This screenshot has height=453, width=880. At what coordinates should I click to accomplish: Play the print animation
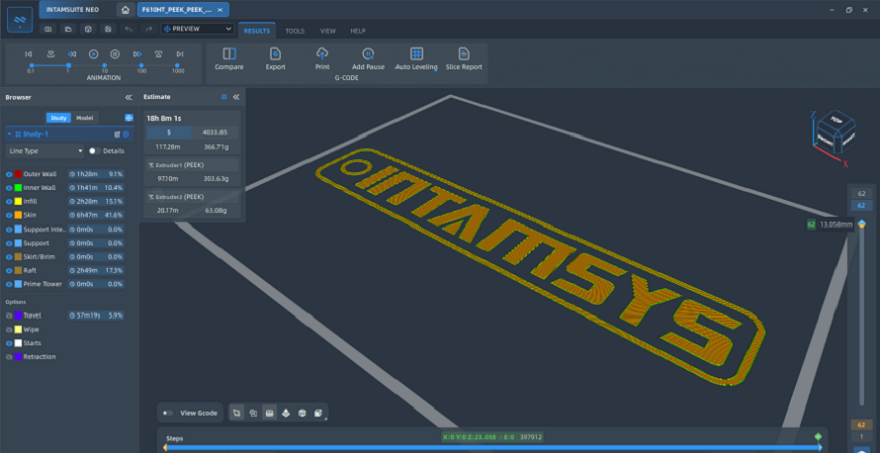click(x=94, y=54)
